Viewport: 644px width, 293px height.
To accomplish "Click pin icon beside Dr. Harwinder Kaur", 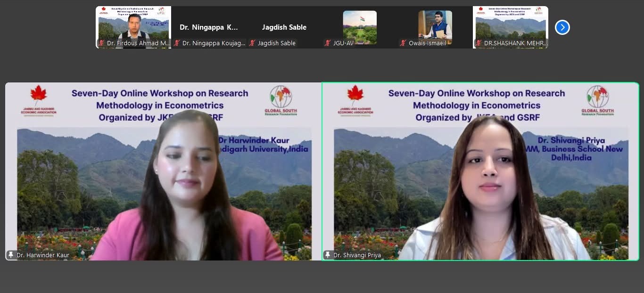I will click(x=11, y=255).
